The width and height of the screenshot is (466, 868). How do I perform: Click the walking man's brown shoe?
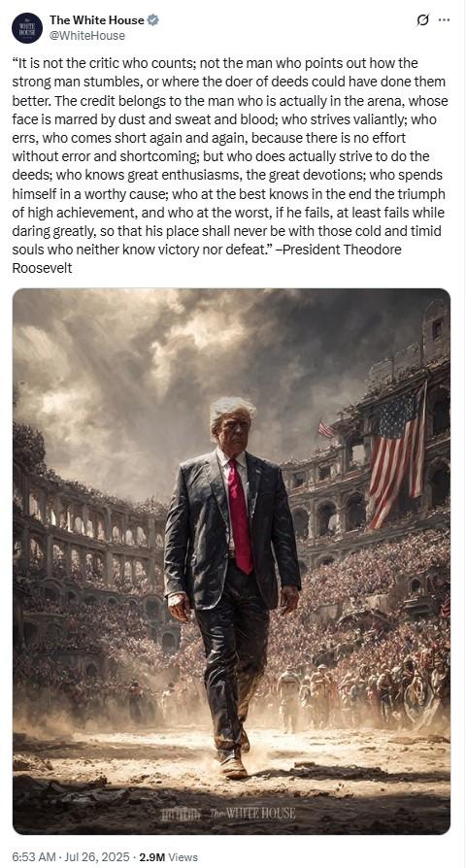click(x=232, y=767)
